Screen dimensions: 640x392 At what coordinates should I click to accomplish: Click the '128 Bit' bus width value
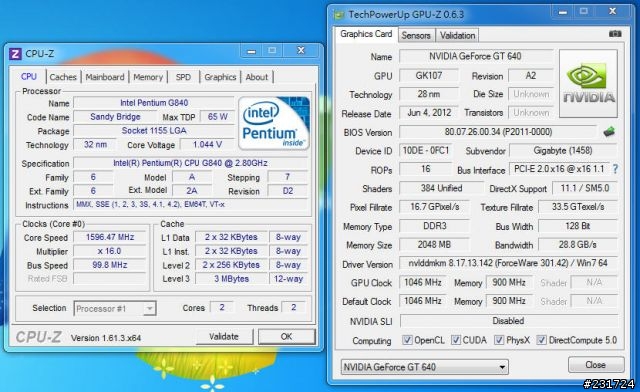(x=578, y=226)
